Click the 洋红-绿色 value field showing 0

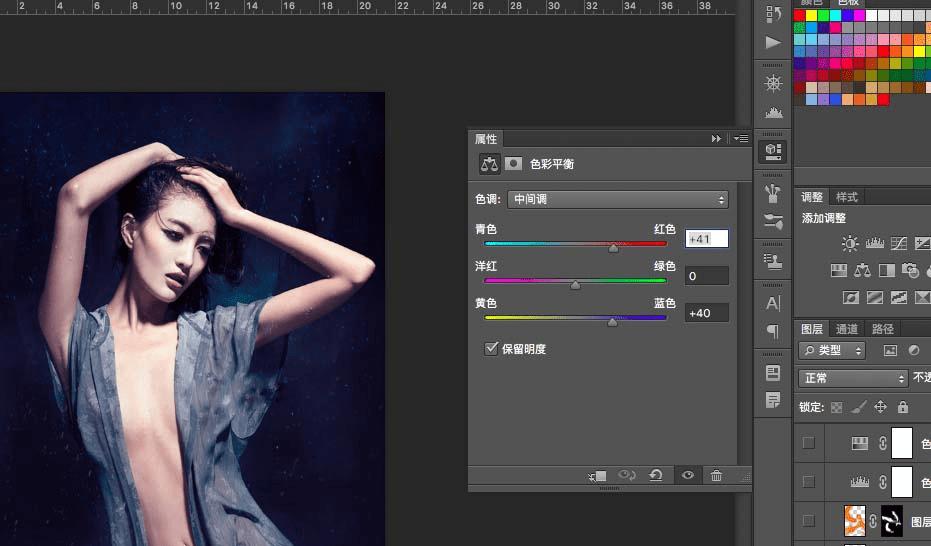click(706, 276)
